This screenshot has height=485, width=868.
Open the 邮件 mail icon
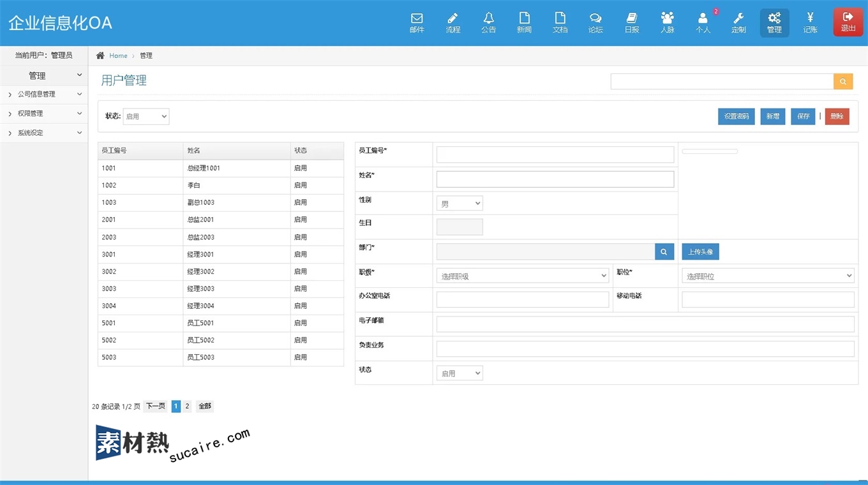click(417, 22)
